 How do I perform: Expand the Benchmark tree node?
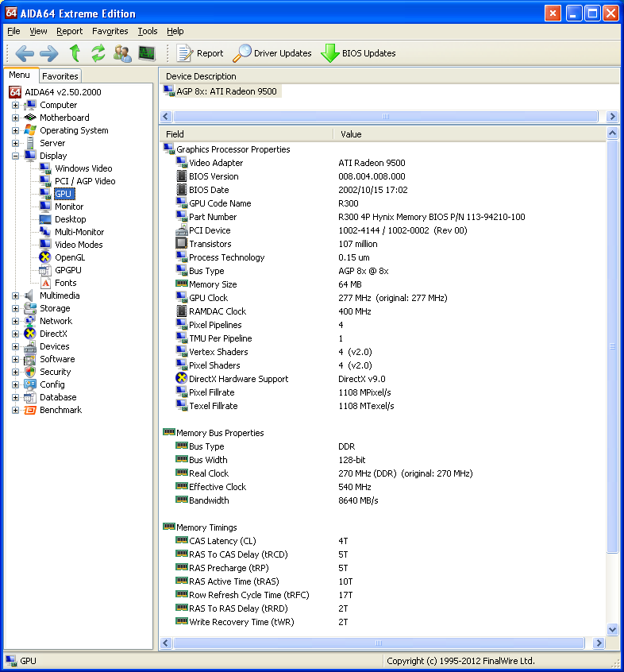(15, 410)
